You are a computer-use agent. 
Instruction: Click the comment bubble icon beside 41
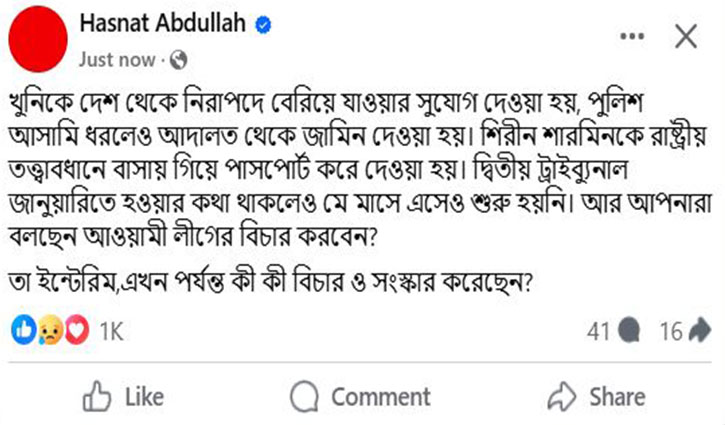click(630, 331)
